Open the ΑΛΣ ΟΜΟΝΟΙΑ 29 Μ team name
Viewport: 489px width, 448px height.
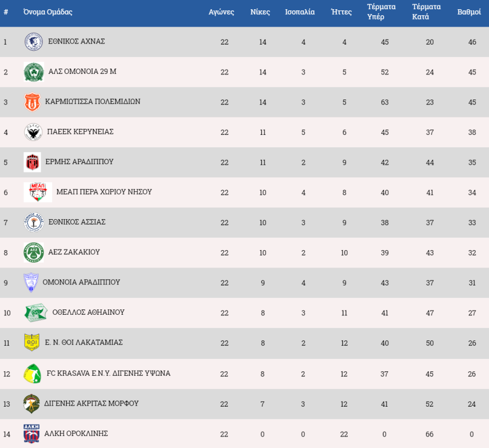click(x=83, y=71)
